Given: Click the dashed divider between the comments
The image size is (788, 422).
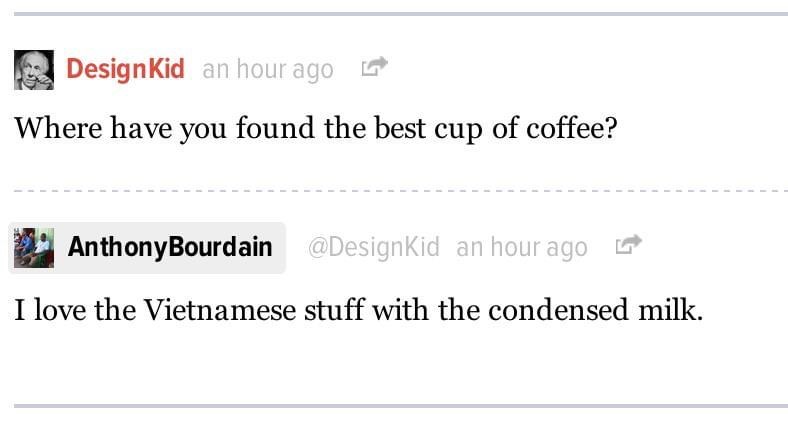Looking at the screenshot, I should click(x=400, y=189).
